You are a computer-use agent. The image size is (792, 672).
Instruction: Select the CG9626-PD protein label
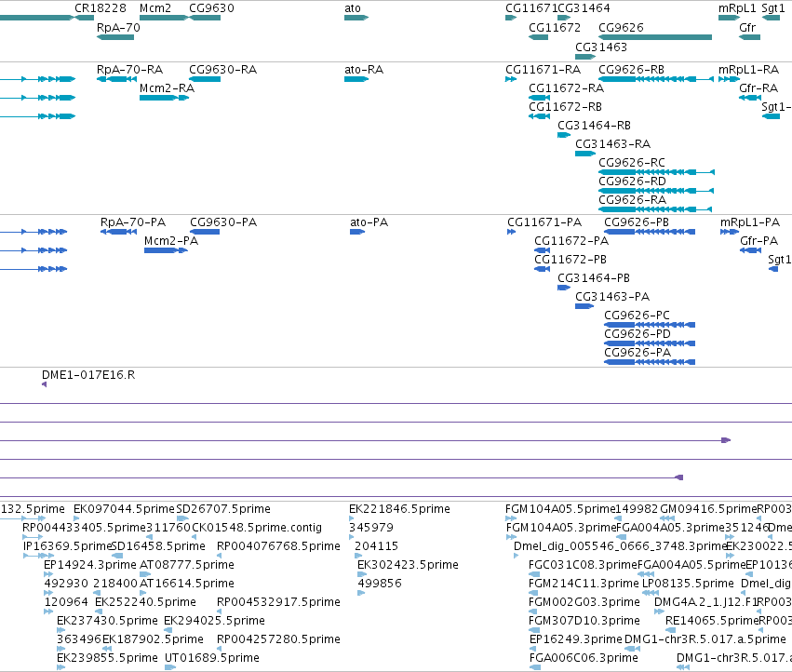coord(638,334)
